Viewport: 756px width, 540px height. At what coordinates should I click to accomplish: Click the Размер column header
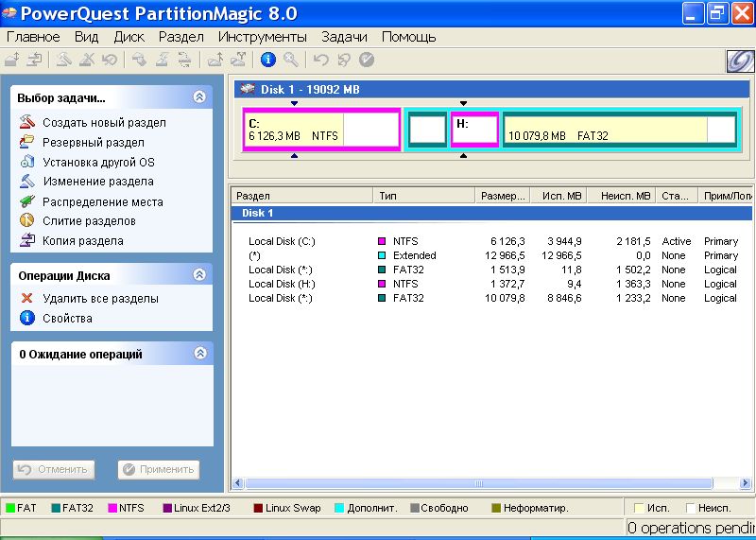click(x=501, y=196)
